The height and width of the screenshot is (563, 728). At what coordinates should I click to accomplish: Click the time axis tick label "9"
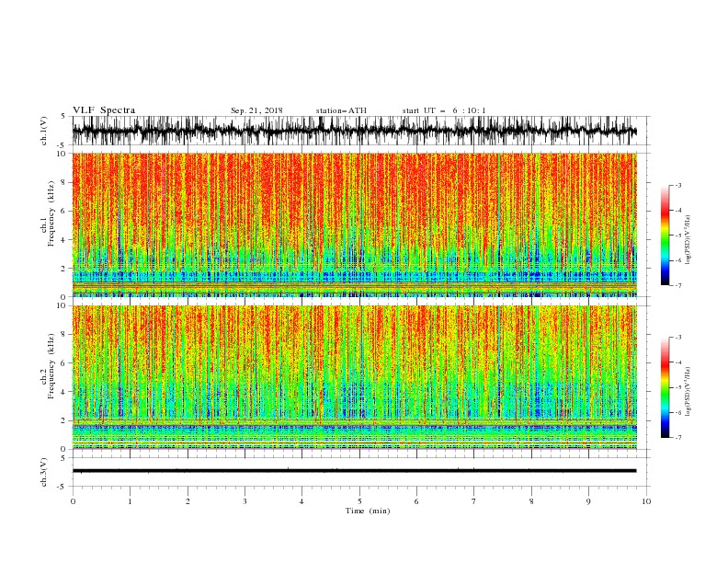(588, 501)
